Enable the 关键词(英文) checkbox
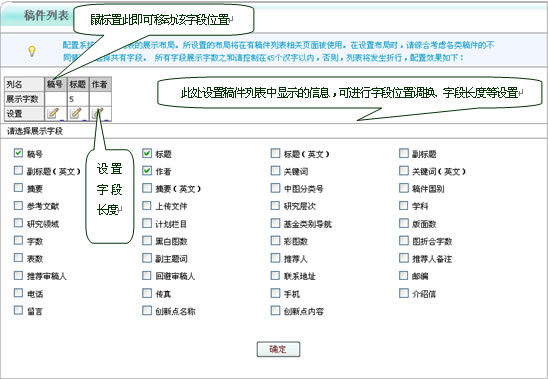This screenshot has height=379, width=548. (x=404, y=171)
